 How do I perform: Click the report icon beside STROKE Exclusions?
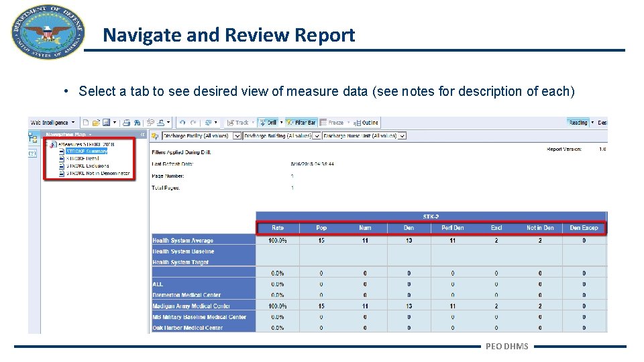[x=62, y=166]
